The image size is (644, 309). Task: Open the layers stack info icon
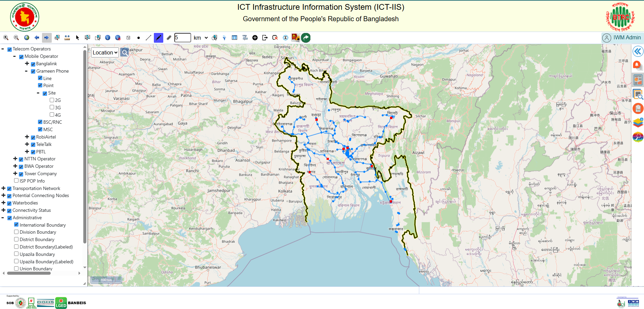click(638, 123)
